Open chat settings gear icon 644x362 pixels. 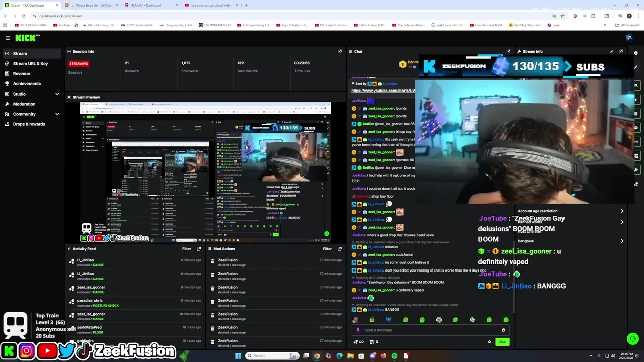pyautogui.click(x=489, y=342)
